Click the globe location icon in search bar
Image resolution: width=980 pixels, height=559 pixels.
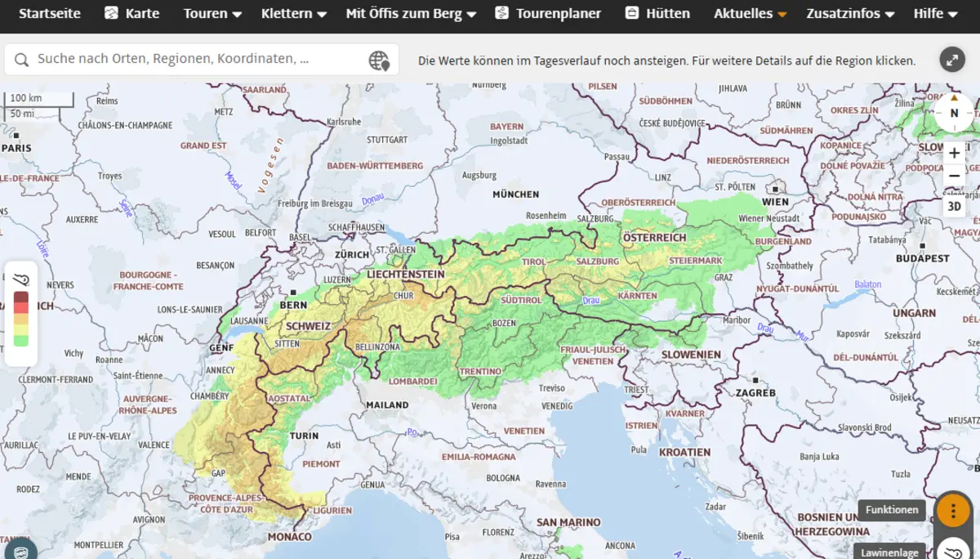(379, 60)
